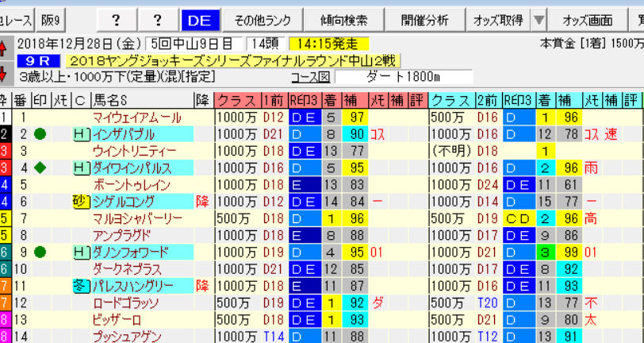Click the second question mark button
Viewport: 644px width, 343px height.
pyautogui.click(x=158, y=20)
